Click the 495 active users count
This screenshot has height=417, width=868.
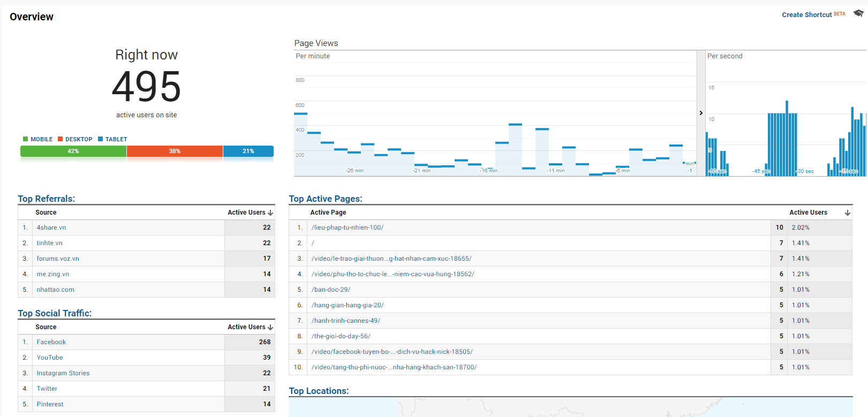(147, 87)
